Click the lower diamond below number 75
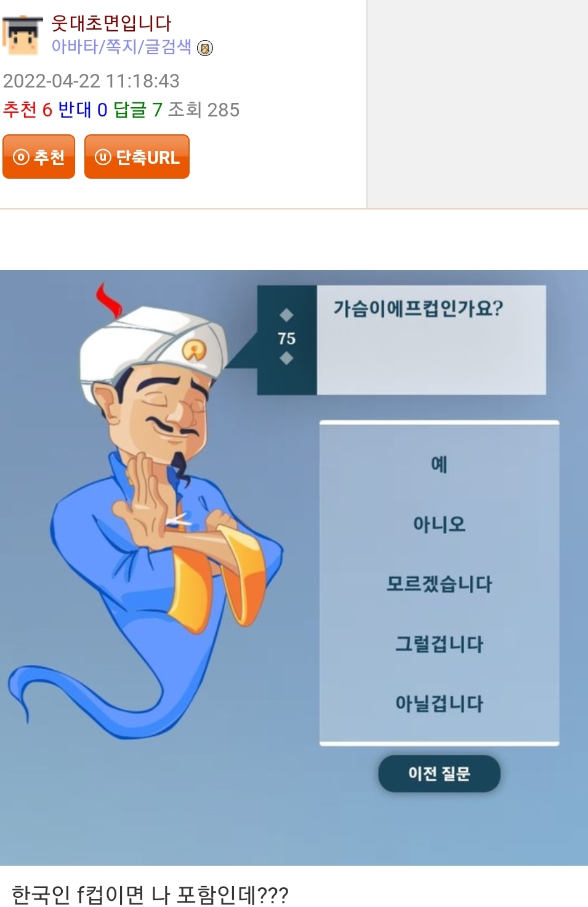This screenshot has width=588, height=907. coord(286,358)
